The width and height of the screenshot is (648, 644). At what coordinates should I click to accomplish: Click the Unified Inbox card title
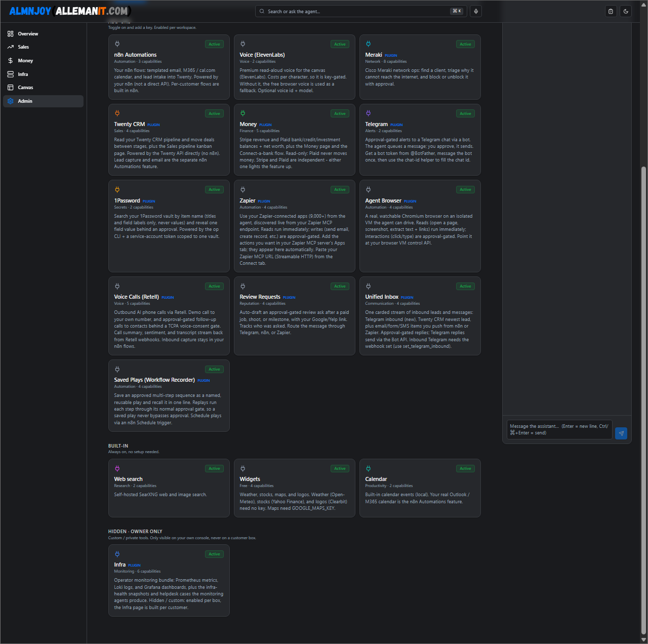pos(382,297)
